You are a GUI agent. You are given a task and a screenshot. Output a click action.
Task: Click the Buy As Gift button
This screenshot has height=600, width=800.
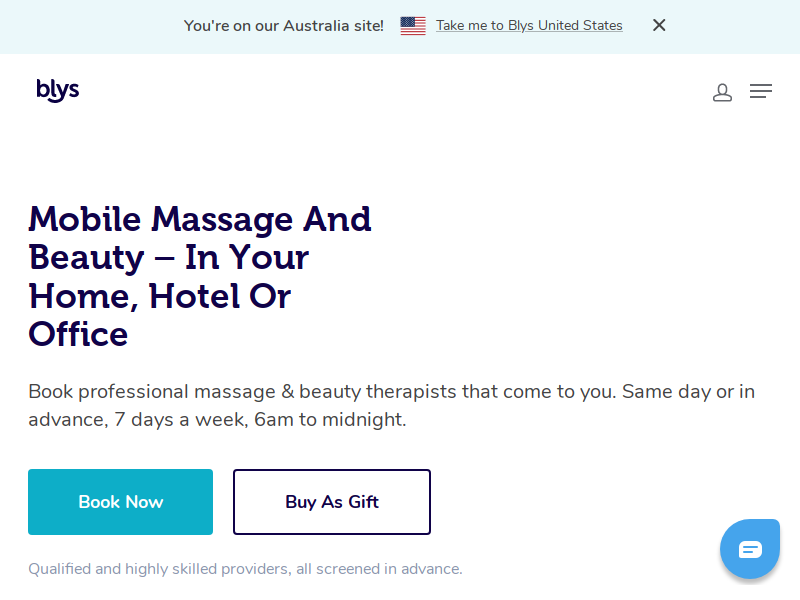click(x=332, y=502)
